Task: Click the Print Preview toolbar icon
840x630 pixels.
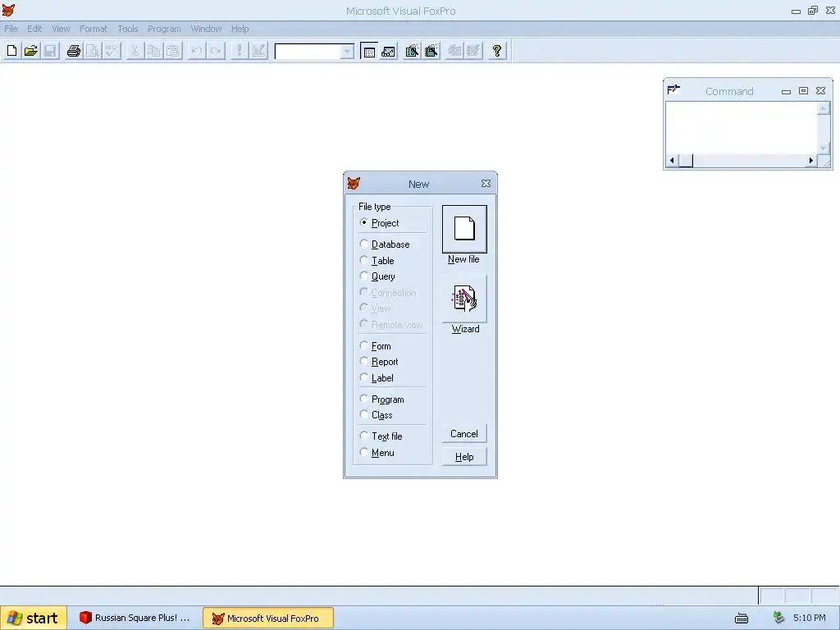Action: (93, 51)
